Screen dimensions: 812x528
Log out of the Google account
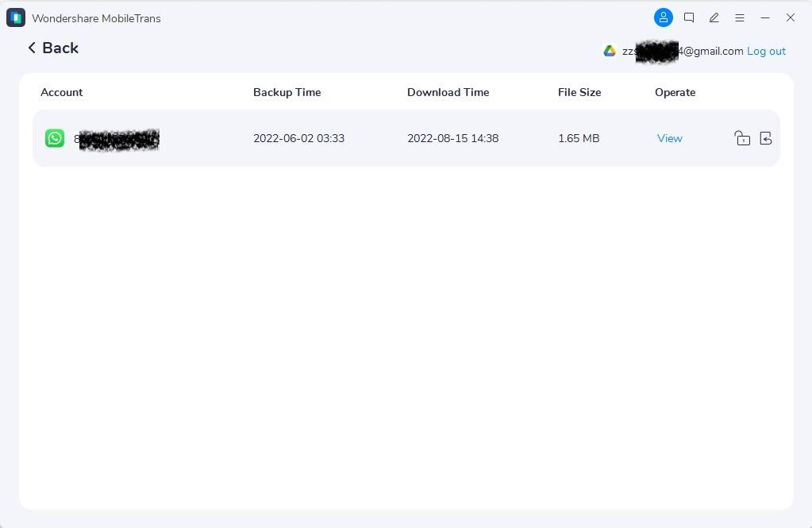pos(765,51)
